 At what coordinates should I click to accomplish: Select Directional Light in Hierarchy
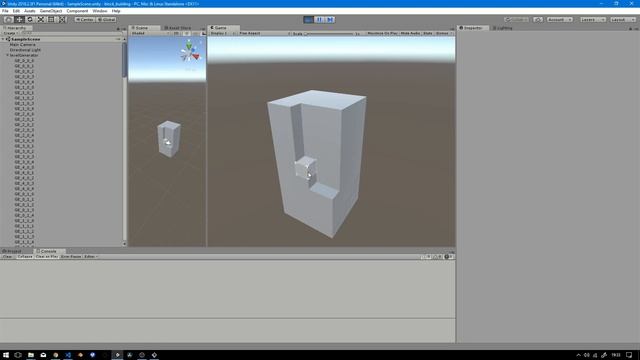pos(25,50)
